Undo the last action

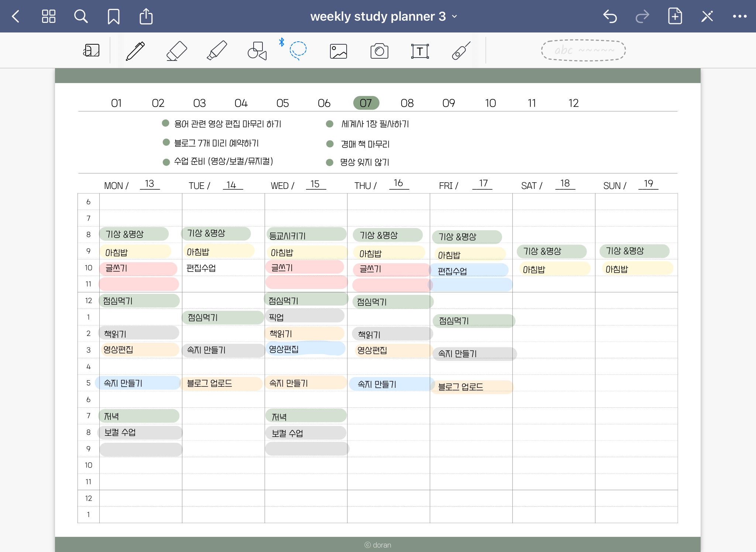[x=610, y=16]
